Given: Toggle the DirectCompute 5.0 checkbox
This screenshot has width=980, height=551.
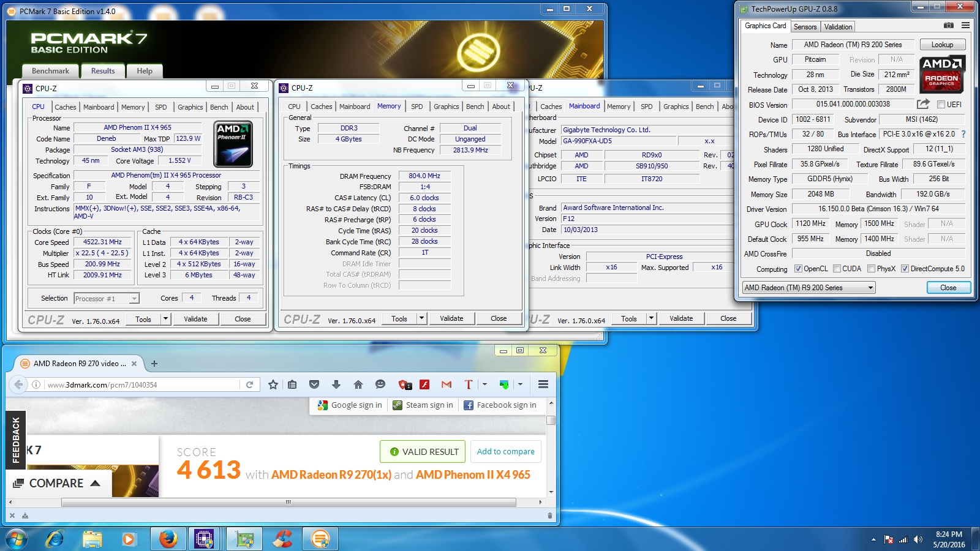Looking at the screenshot, I should point(905,268).
